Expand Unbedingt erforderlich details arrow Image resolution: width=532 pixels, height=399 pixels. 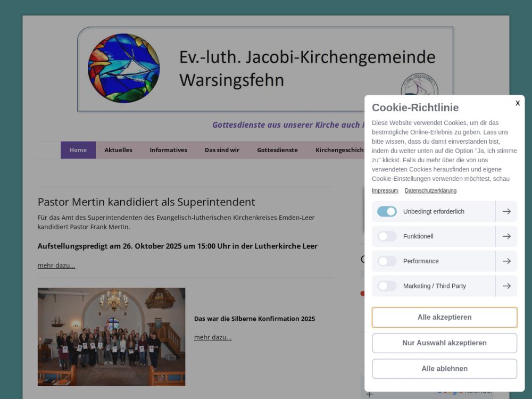pos(506,212)
